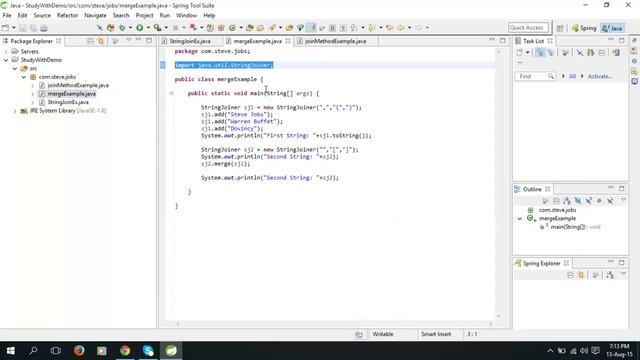Click the All filter link in Task List
The height and width of the screenshot is (360, 640).
572,76
